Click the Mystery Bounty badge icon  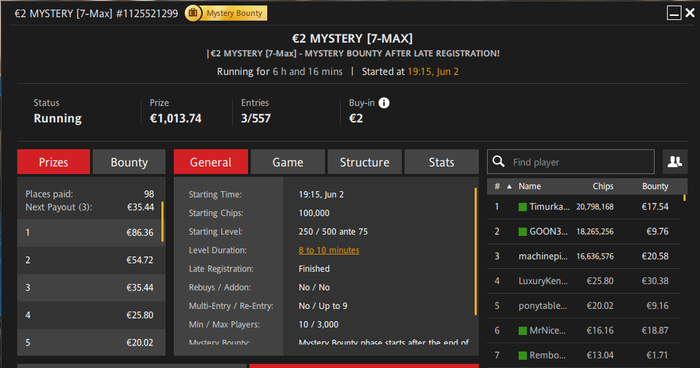(x=193, y=13)
